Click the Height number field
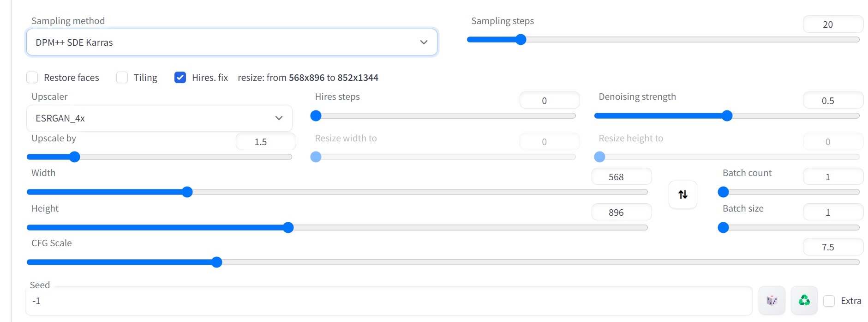This screenshot has height=322, width=868. coord(621,213)
